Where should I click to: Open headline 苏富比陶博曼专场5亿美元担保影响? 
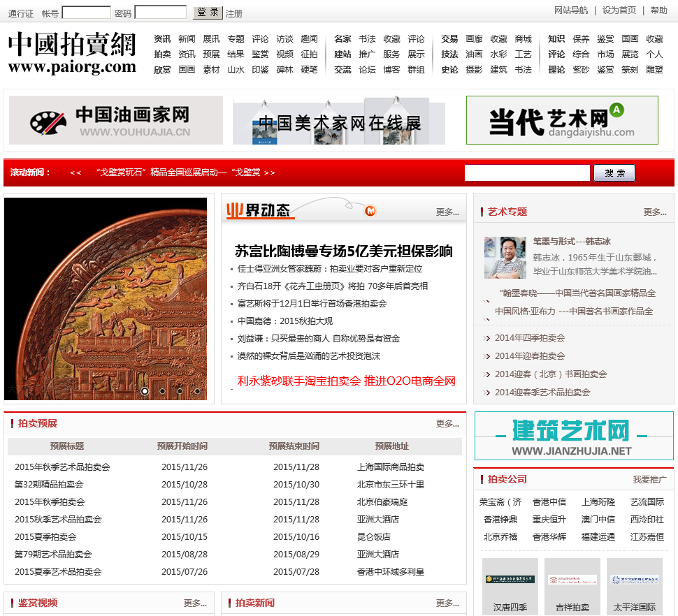pos(344,251)
